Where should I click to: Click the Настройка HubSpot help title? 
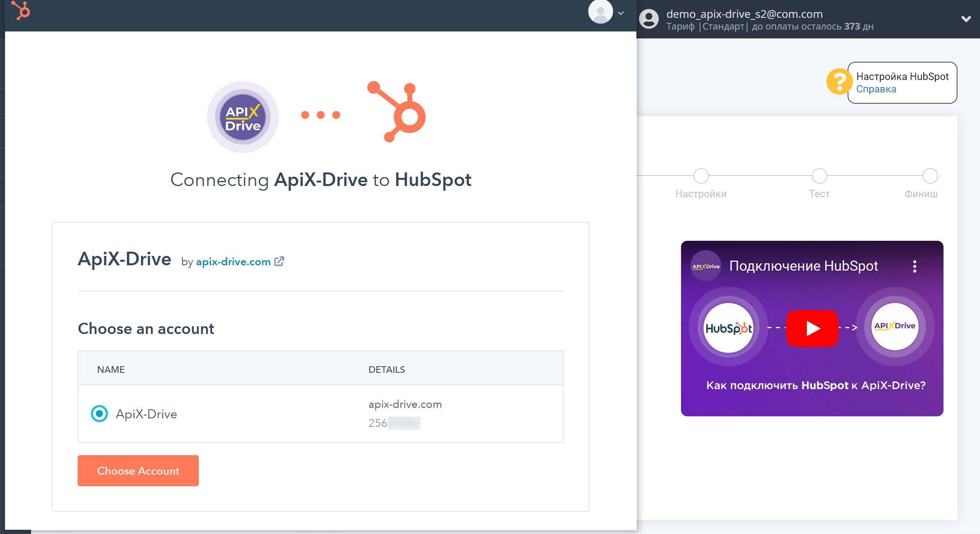pos(902,76)
